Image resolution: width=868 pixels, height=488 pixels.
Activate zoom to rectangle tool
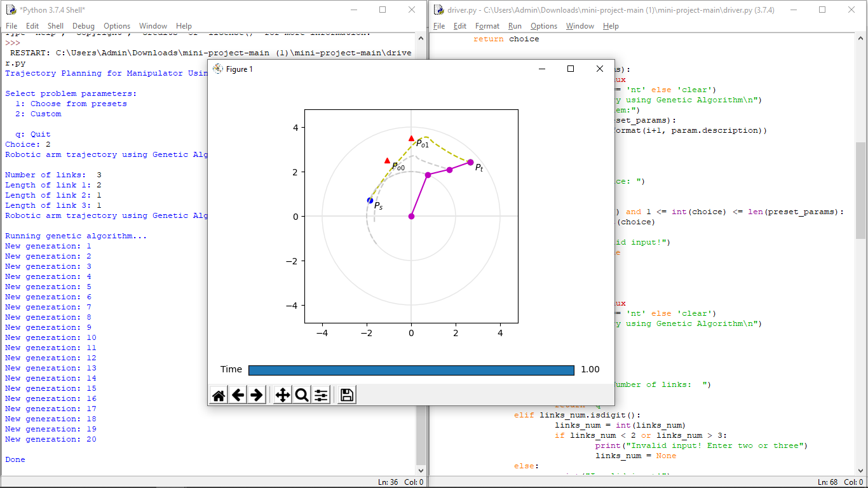tap(302, 395)
